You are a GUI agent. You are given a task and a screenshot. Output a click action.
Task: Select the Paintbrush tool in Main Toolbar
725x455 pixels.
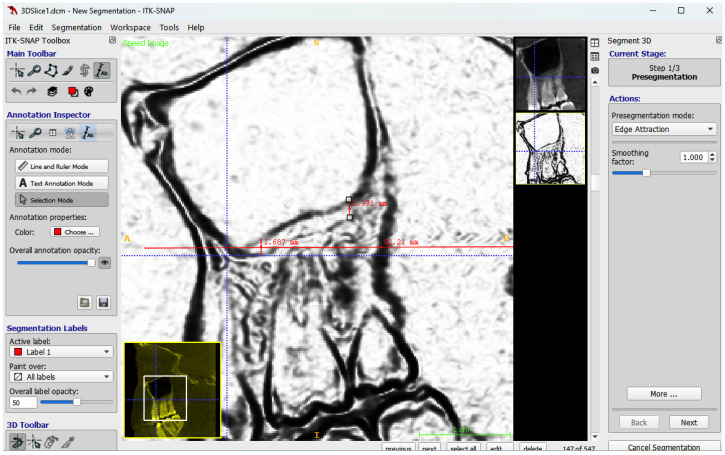(68, 71)
